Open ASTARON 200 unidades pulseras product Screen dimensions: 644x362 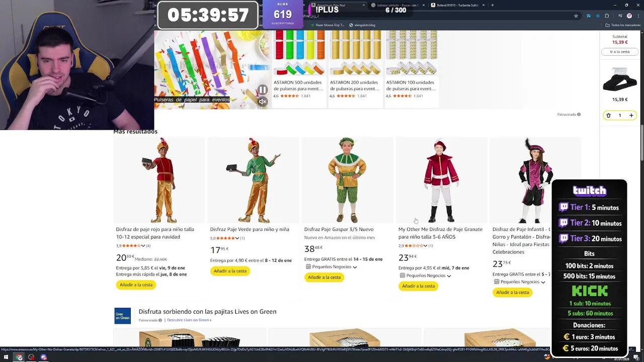coord(354,85)
